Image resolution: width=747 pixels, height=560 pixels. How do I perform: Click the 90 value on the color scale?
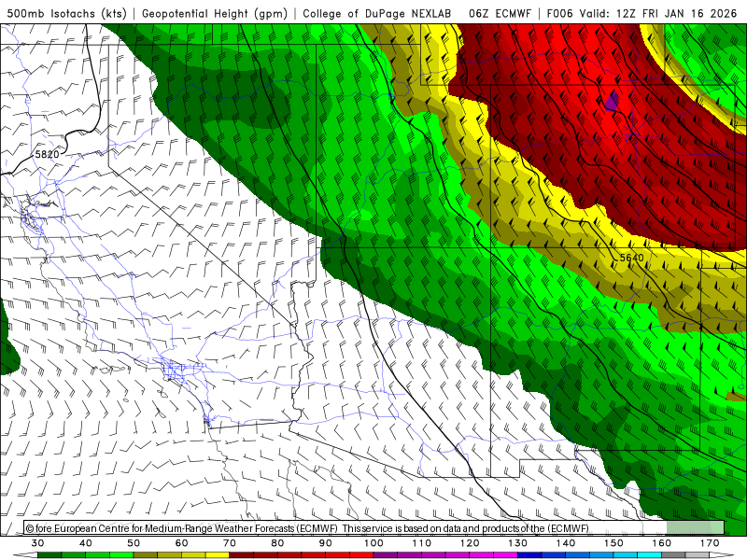point(325,543)
